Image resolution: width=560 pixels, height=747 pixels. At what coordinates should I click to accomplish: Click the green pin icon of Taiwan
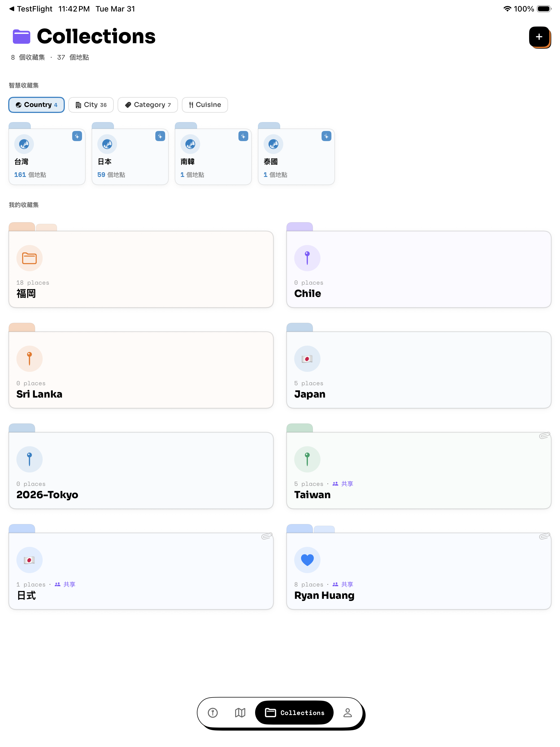pyautogui.click(x=307, y=459)
